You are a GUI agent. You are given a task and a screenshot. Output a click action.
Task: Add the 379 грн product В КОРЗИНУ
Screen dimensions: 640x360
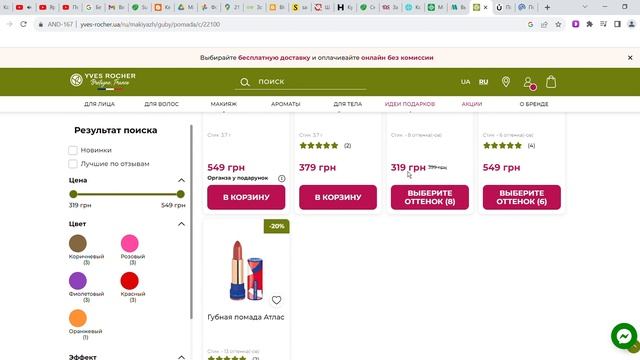point(338,197)
